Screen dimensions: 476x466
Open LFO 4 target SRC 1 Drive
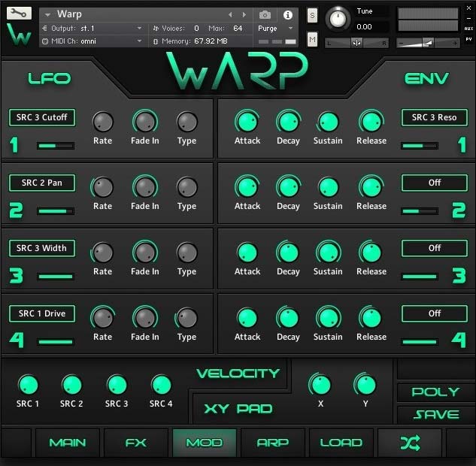tap(42, 313)
